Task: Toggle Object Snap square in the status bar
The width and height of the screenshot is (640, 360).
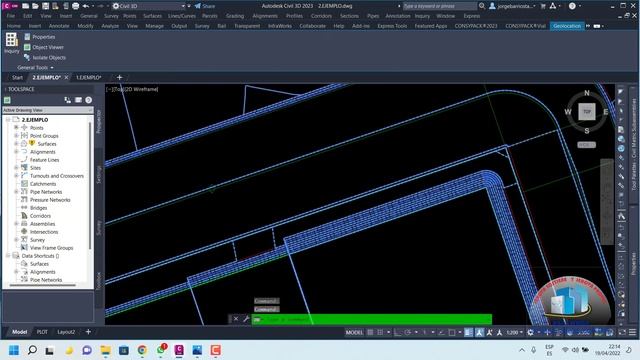Action: pyautogui.click(x=452, y=332)
